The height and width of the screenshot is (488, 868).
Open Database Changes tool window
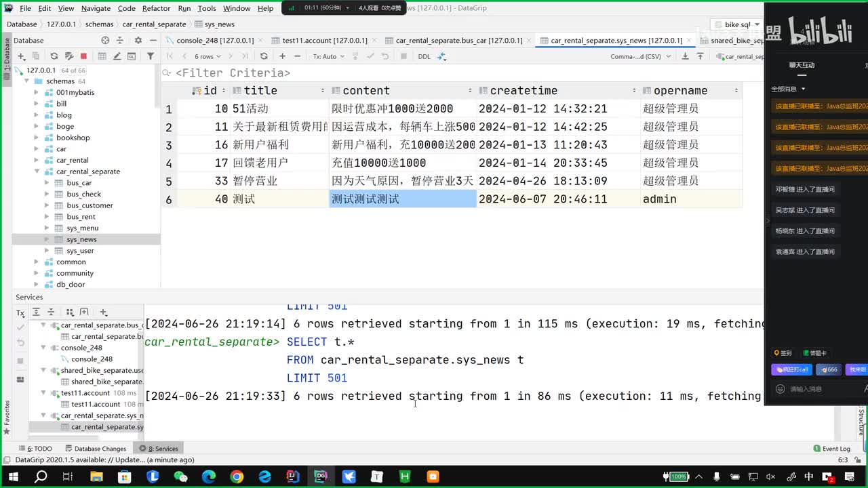(95, 449)
